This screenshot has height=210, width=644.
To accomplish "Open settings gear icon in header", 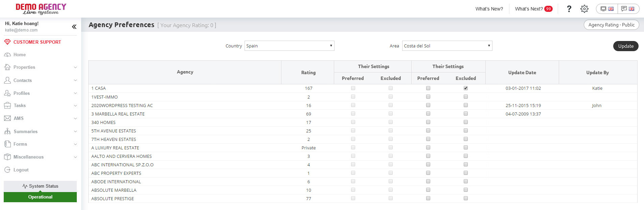I will pyautogui.click(x=584, y=9).
